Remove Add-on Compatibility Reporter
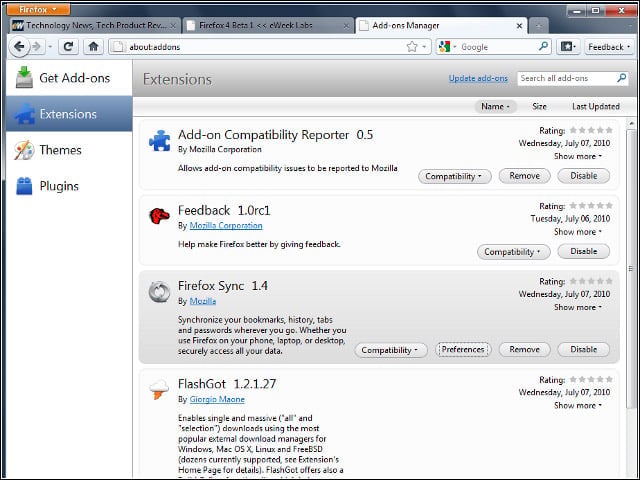The height and width of the screenshot is (480, 640). (x=524, y=176)
